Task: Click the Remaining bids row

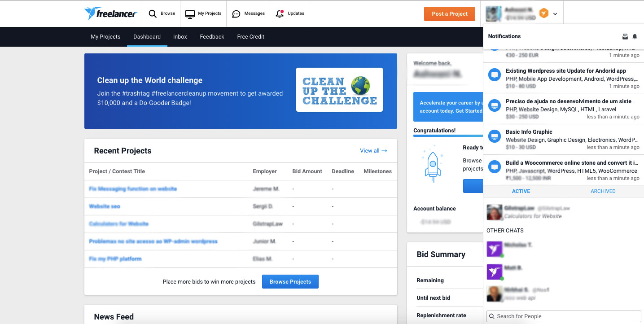Action: click(x=449, y=280)
